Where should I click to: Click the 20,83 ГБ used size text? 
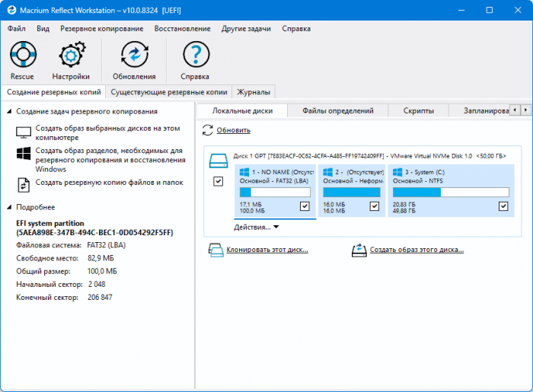click(404, 205)
